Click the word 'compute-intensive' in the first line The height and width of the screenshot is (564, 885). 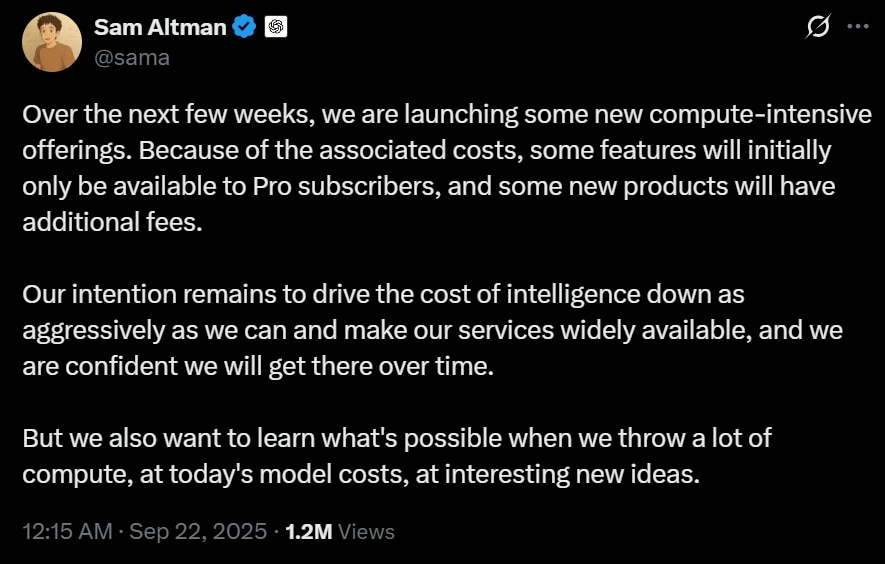click(761, 115)
